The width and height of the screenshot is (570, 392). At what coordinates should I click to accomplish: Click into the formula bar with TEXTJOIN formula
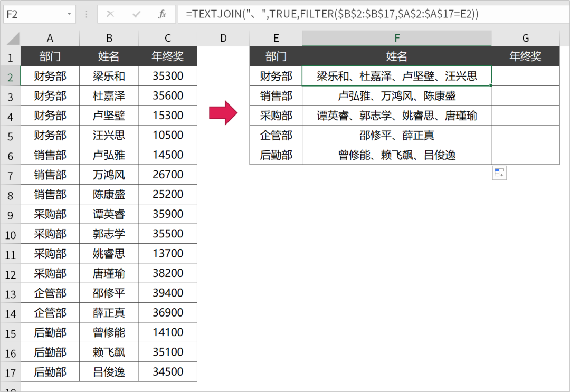pyautogui.click(x=369, y=14)
